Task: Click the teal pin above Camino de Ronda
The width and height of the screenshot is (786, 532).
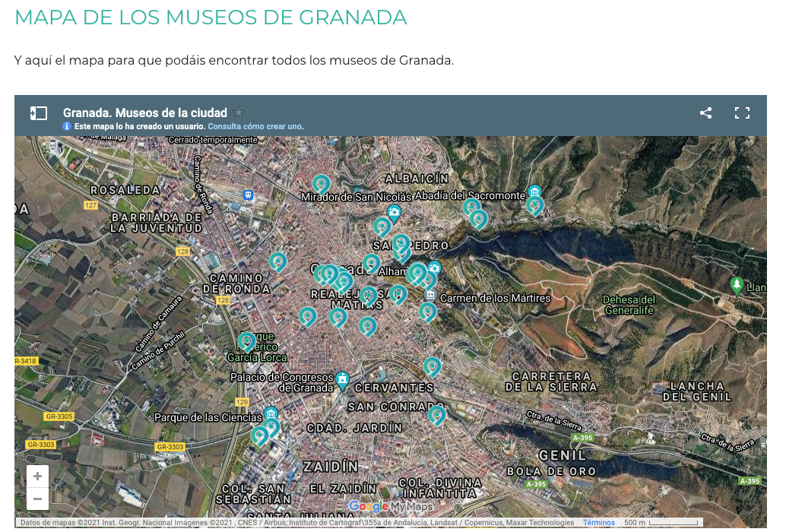Action: pos(277,261)
